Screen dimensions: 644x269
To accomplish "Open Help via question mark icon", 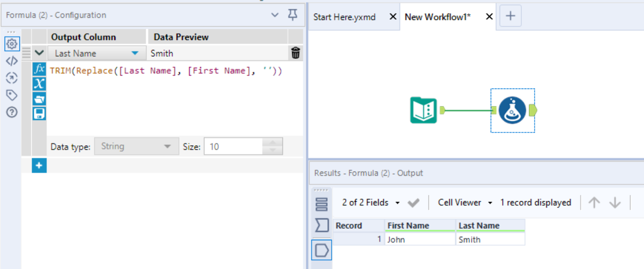I will [x=12, y=112].
